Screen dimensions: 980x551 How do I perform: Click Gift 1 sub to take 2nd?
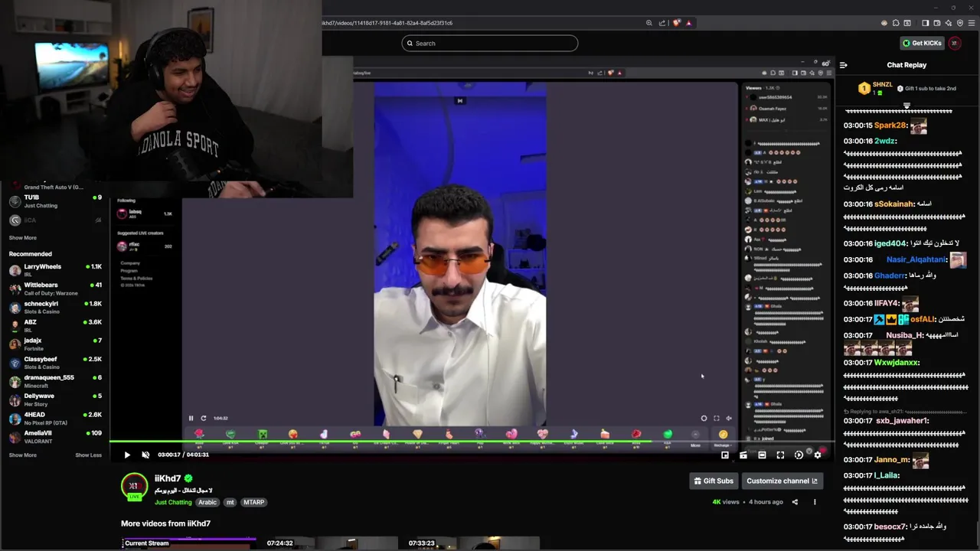point(926,89)
